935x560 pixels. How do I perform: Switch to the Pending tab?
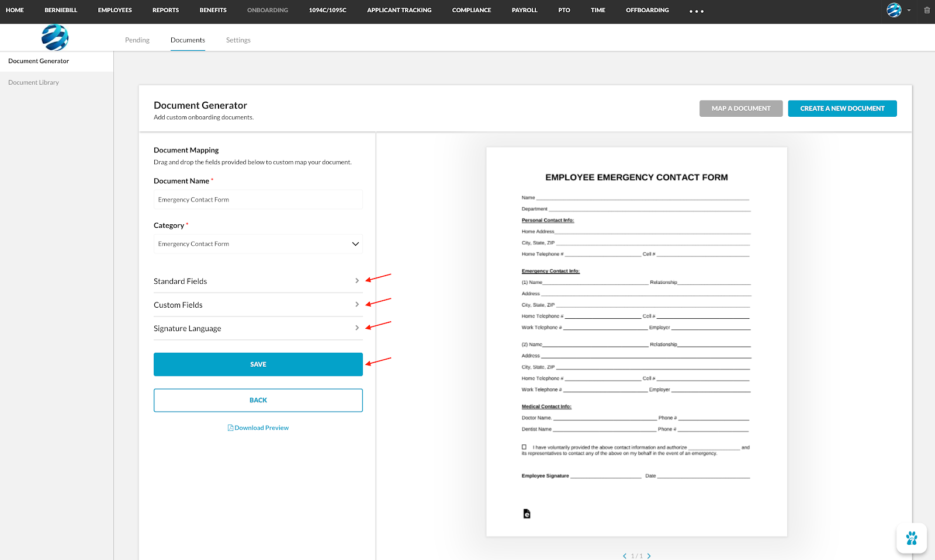pyautogui.click(x=137, y=40)
